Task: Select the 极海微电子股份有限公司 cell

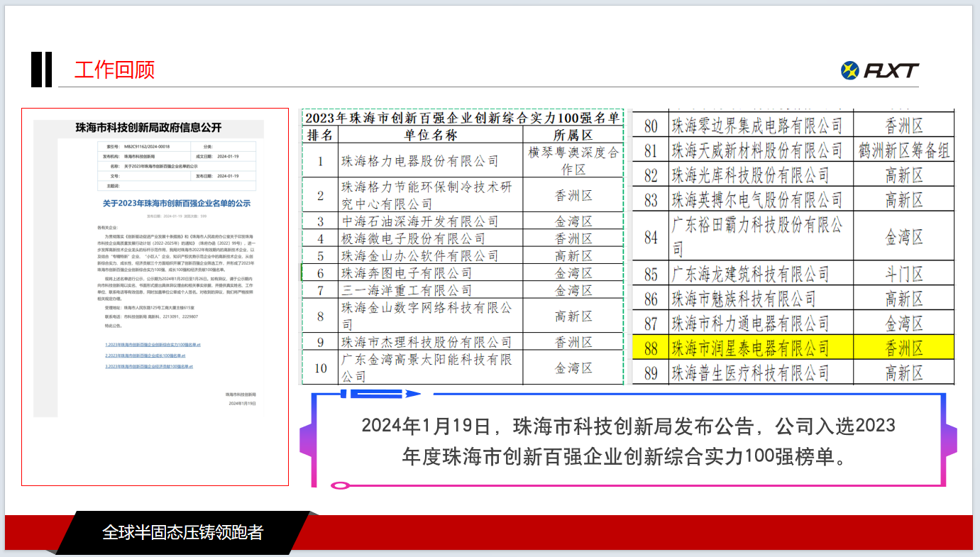Action: [431, 238]
